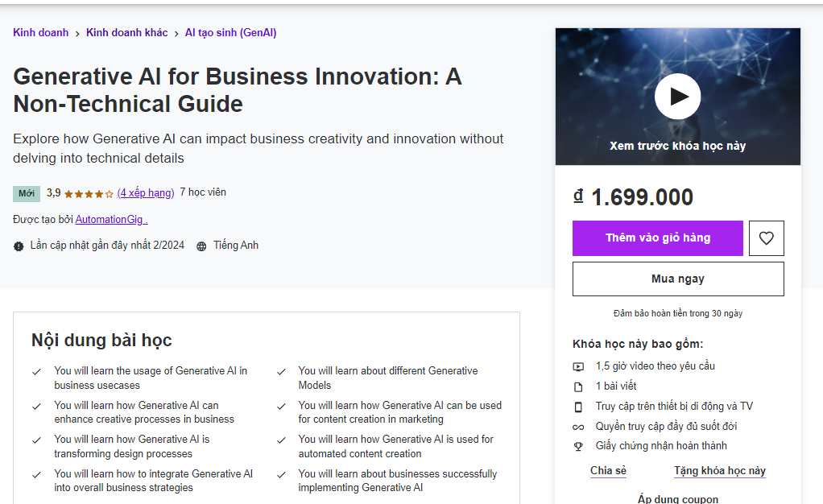This screenshot has height=504, width=823.
Task: Click the lifetime access infinity icon
Action: (x=578, y=427)
